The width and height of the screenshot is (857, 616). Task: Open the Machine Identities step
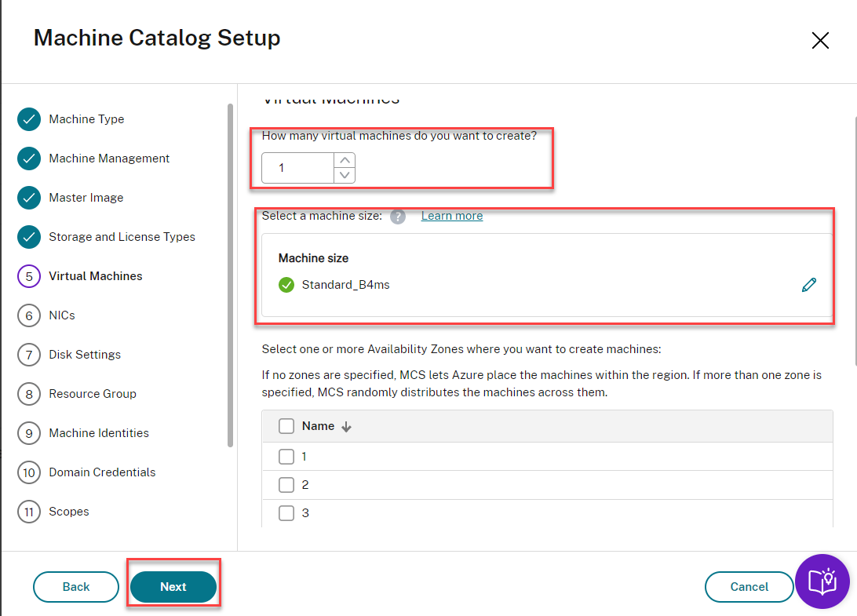pos(99,433)
